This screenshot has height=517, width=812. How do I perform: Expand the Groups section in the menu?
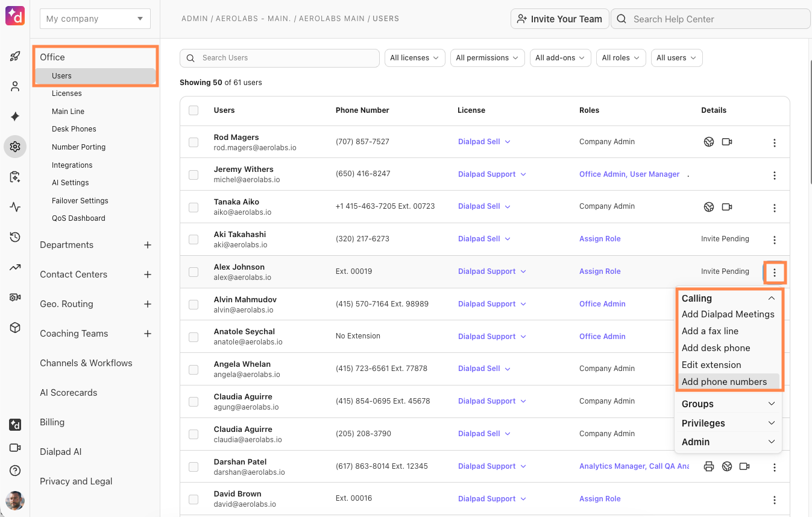(x=728, y=404)
